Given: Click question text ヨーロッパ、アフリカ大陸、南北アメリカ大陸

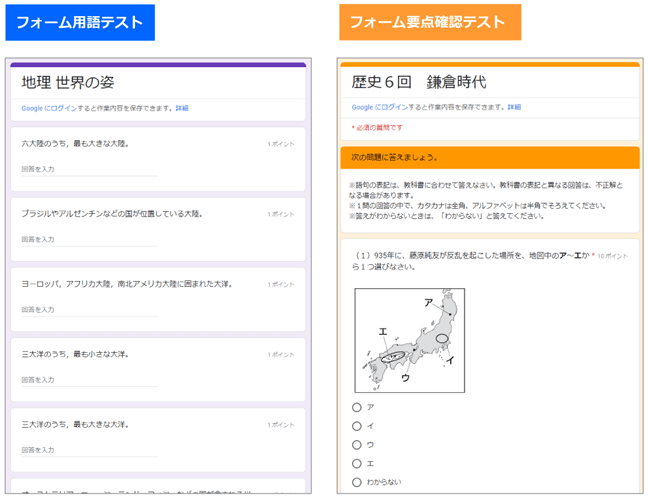Looking at the screenshot, I should (x=127, y=284).
